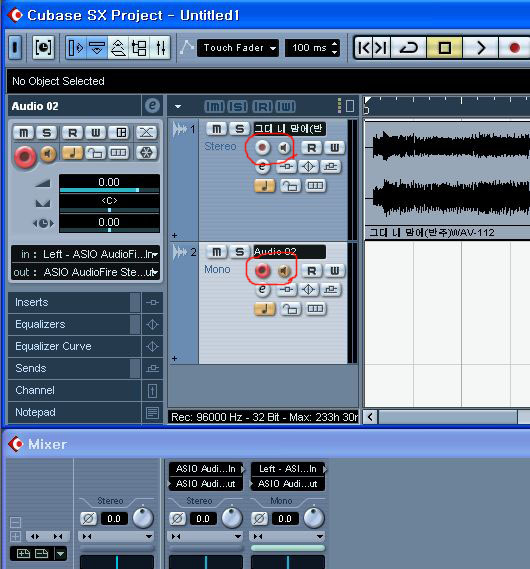The image size is (530, 569).
Task: Click the Play transport button
Action: (x=480, y=48)
